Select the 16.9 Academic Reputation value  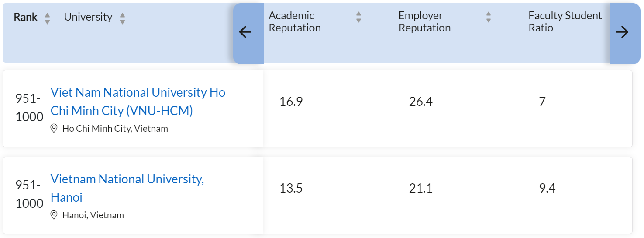tap(291, 101)
